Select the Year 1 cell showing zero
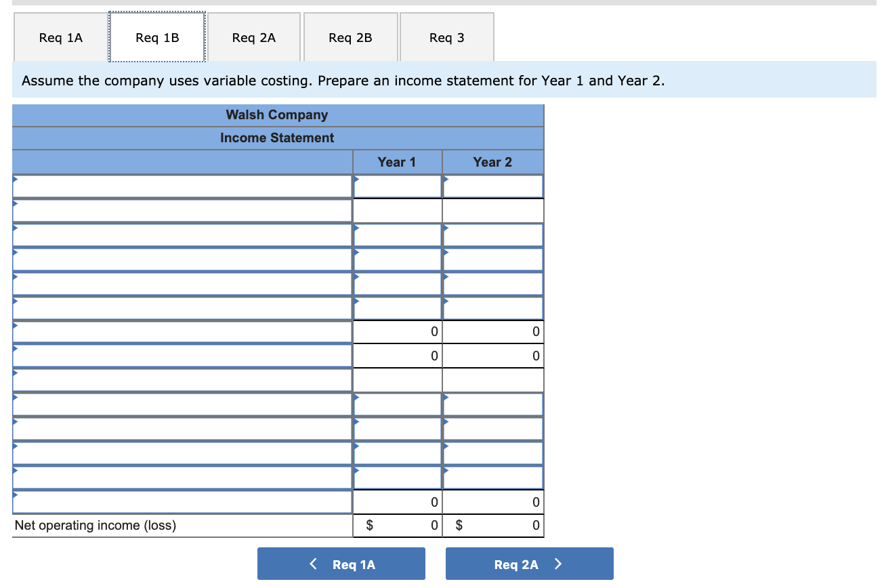The height and width of the screenshot is (588, 886). click(396, 331)
